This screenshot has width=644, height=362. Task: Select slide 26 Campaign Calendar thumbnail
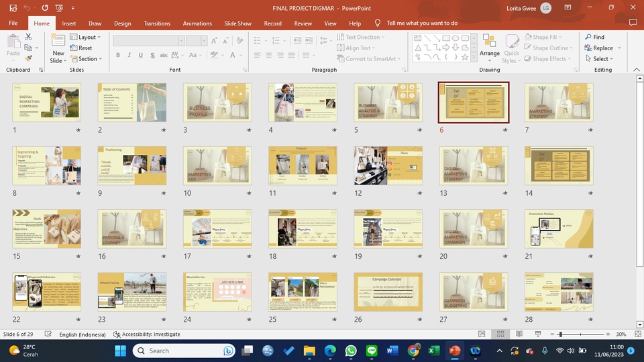pos(388,292)
